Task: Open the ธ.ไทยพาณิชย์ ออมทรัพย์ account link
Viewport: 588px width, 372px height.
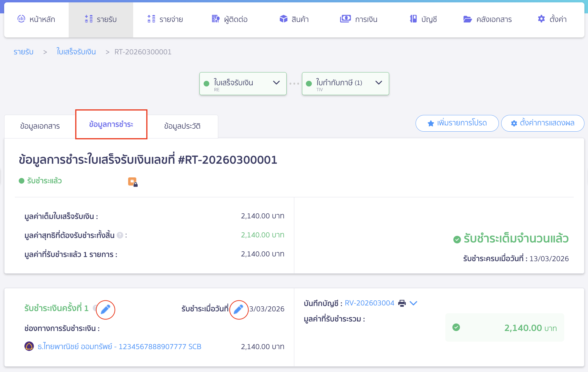Action: pyautogui.click(x=119, y=346)
